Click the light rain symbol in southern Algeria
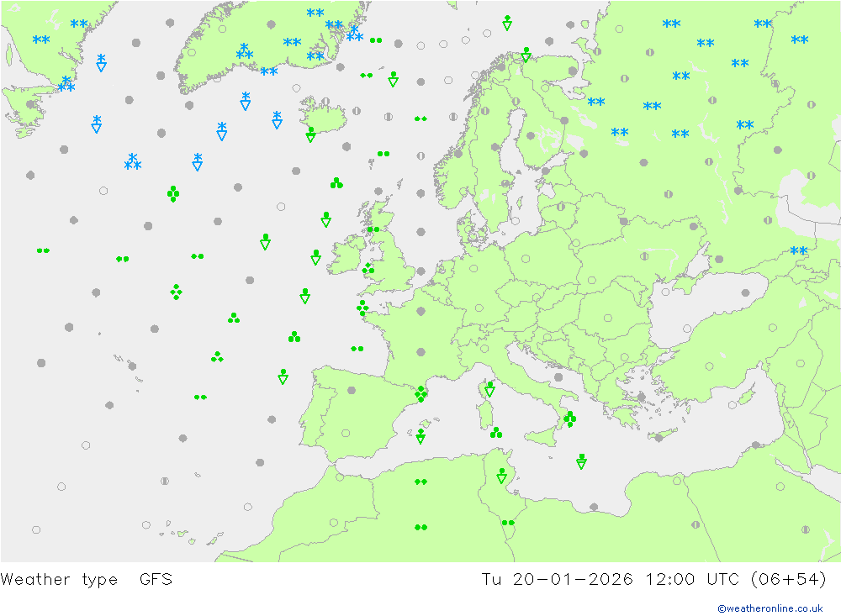Viewport: 841px width, 616px height. point(421,528)
